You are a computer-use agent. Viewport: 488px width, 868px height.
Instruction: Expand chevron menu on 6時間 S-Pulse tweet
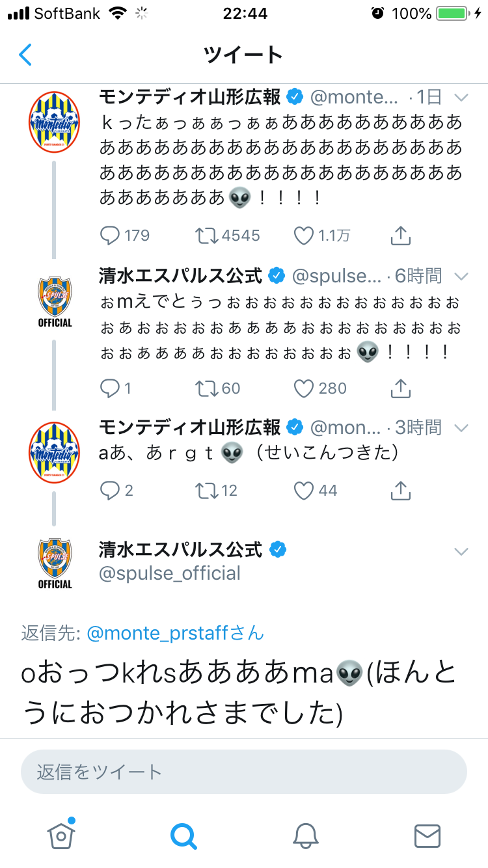click(461, 276)
